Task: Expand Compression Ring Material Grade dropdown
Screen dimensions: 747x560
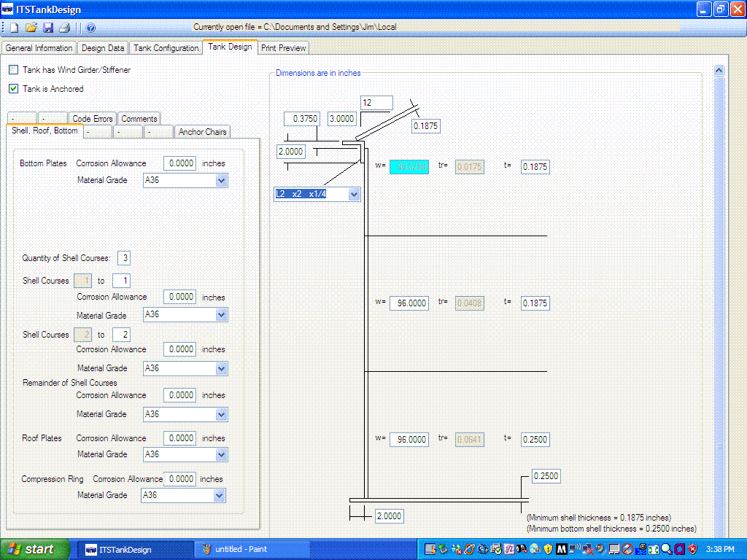Action: pos(219,496)
